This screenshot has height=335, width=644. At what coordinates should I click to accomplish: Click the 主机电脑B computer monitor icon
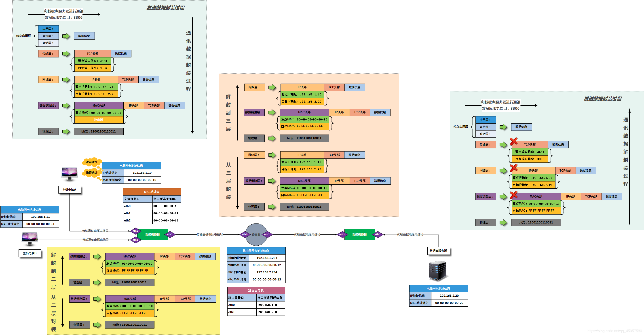coord(30,239)
